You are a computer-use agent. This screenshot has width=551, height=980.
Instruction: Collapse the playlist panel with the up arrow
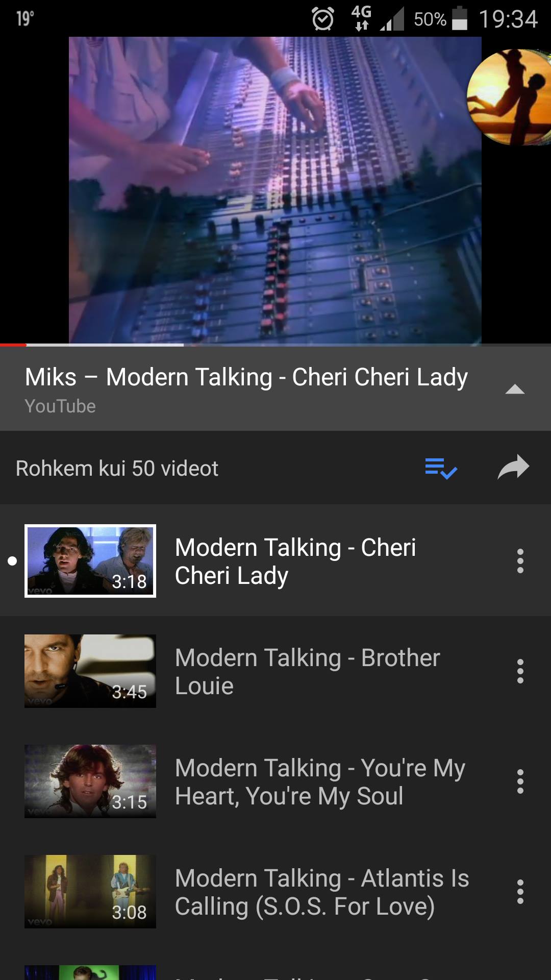click(x=515, y=389)
